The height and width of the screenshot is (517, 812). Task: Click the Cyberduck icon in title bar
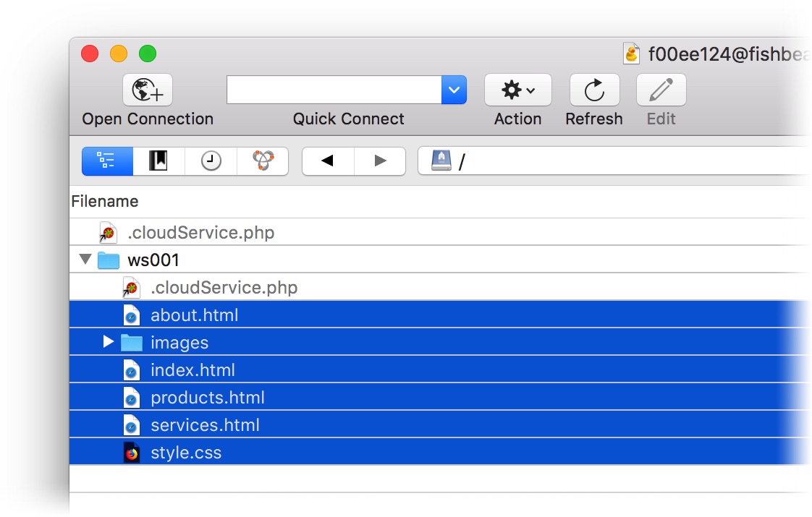[x=631, y=54]
